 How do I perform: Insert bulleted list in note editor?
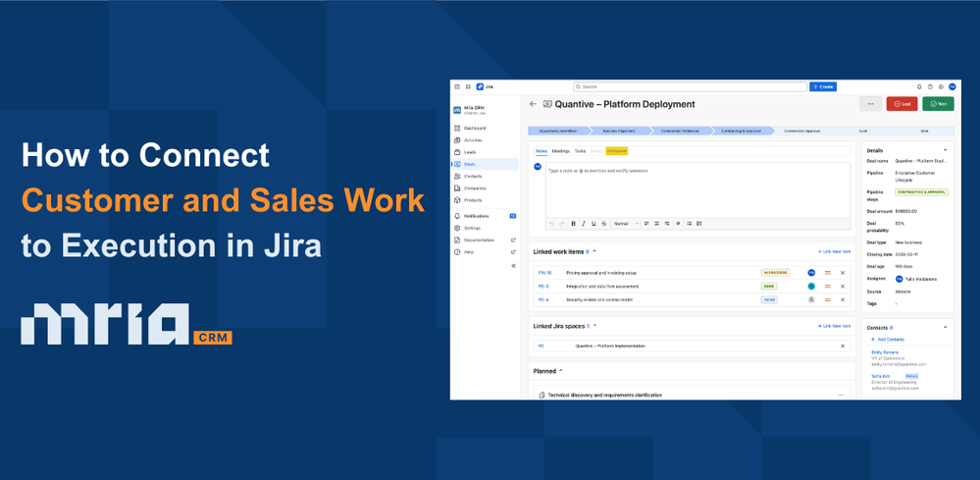tap(689, 223)
